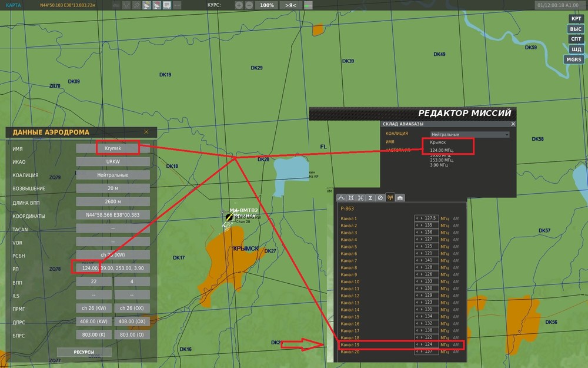
Task: Toggle MGRS grid display
Action: pyautogui.click(x=573, y=59)
